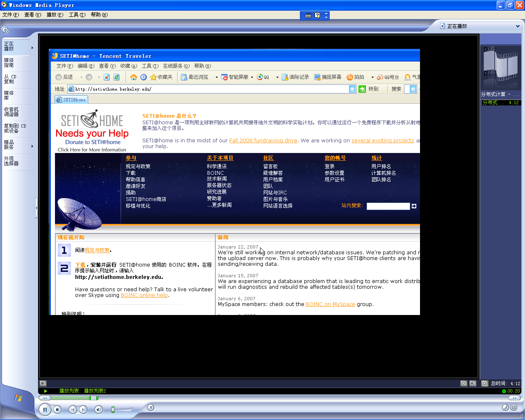Screen dimensions: 525x420
Task: Open the 从CD复制 sidebar tab
Action: 16,79
